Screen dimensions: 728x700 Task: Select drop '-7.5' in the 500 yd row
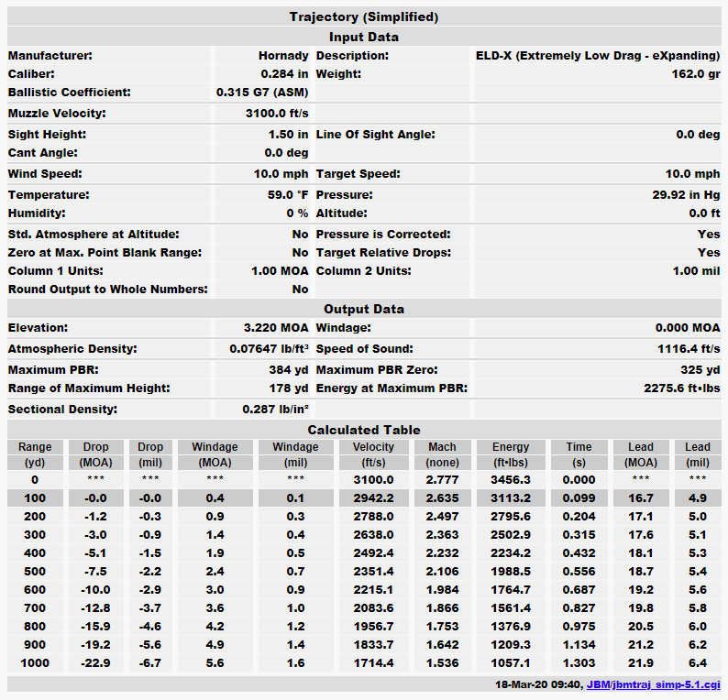point(95,572)
